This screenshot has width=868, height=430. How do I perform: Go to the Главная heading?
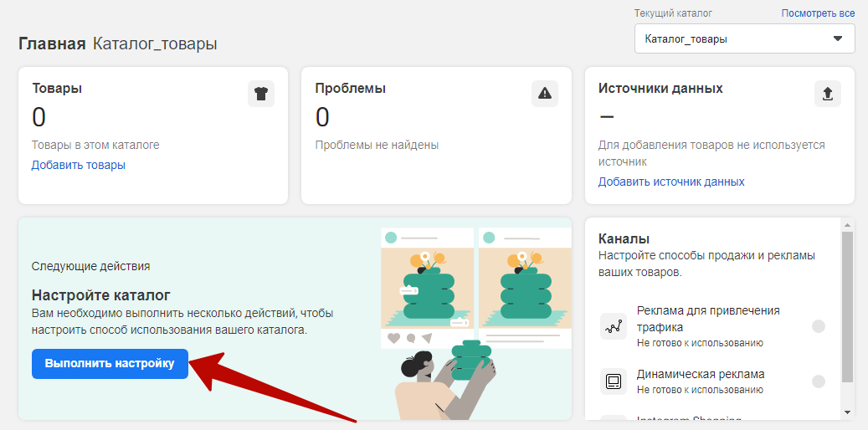[52, 44]
